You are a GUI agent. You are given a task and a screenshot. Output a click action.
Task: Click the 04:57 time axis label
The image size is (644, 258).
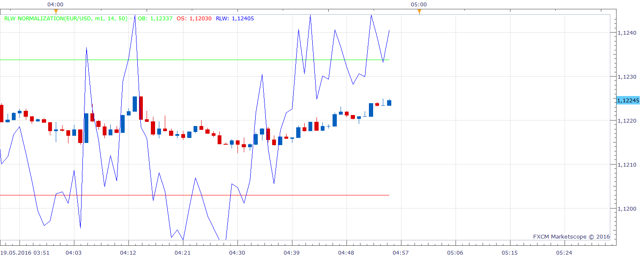click(x=401, y=253)
